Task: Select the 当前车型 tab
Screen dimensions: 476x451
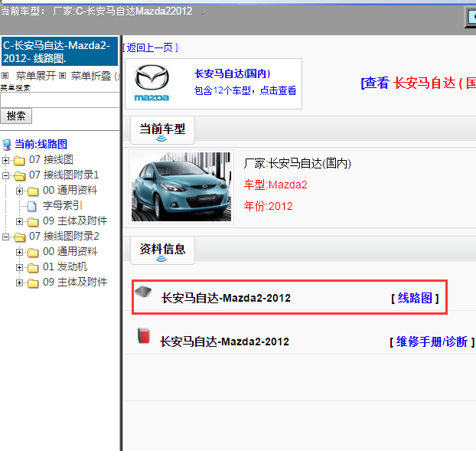Action: coord(162,130)
